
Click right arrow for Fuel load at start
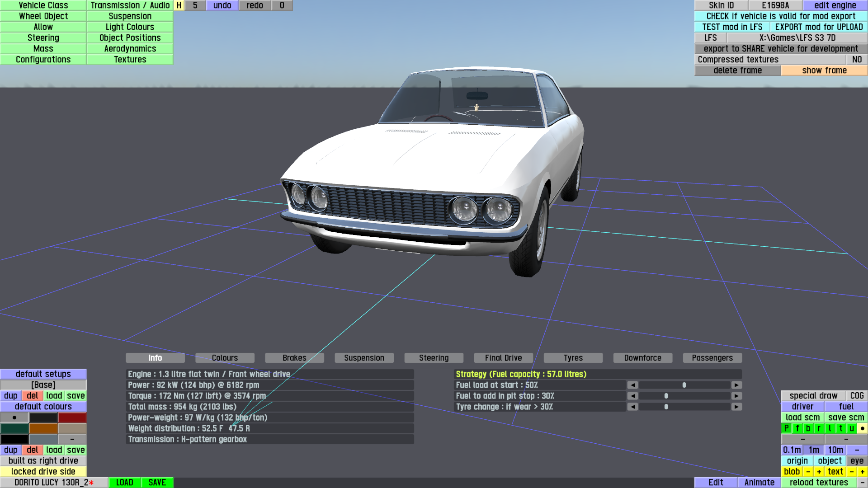tap(736, 385)
